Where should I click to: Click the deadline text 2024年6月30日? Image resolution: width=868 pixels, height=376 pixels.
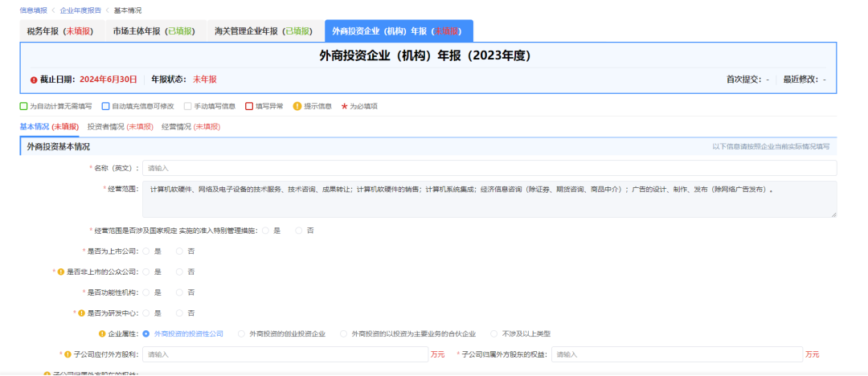click(108, 80)
